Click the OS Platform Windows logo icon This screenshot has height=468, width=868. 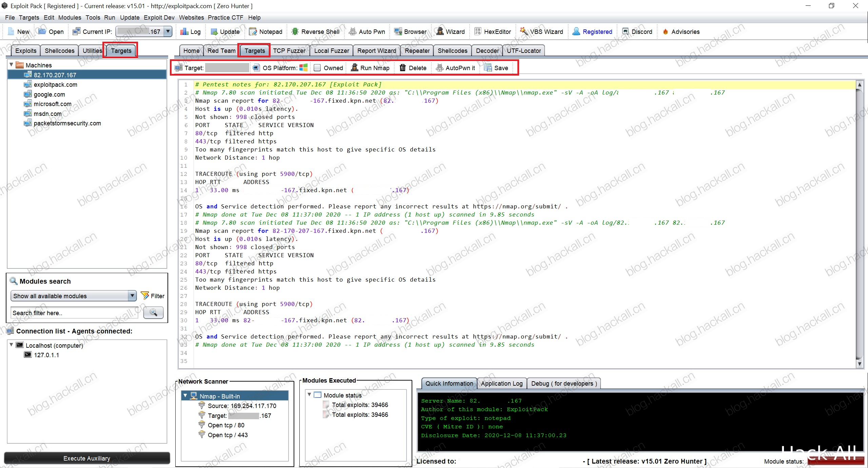tap(303, 68)
